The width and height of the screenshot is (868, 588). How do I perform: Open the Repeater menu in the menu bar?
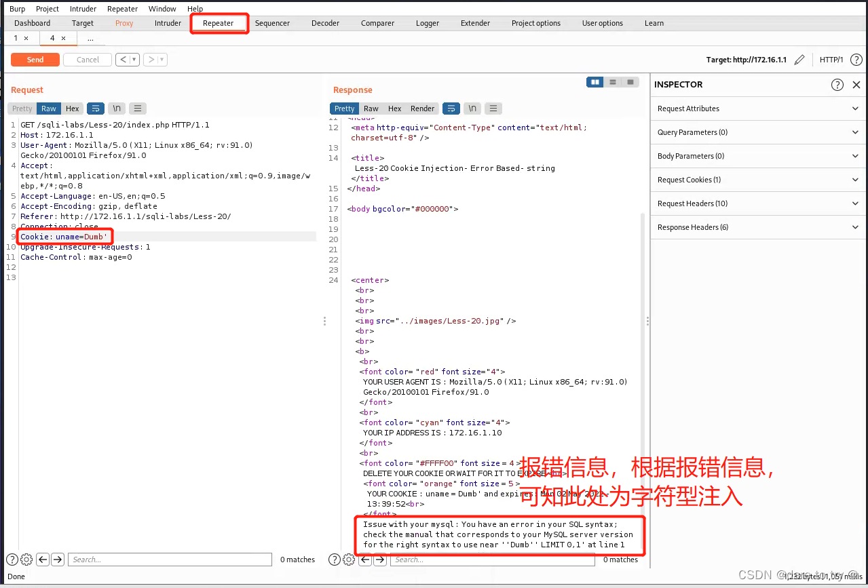[x=122, y=8]
